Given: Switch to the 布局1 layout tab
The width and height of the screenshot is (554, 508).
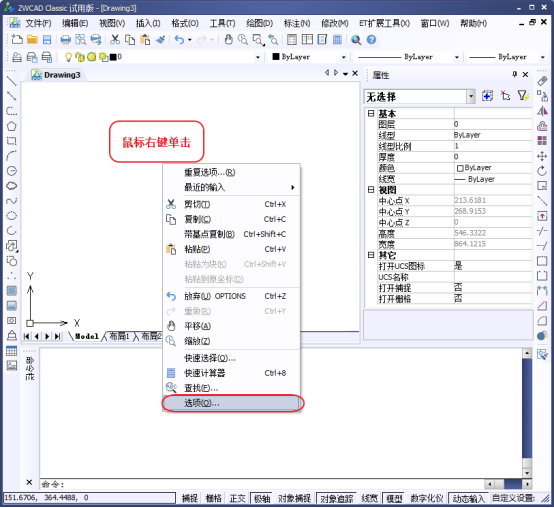Looking at the screenshot, I should pyautogui.click(x=119, y=336).
